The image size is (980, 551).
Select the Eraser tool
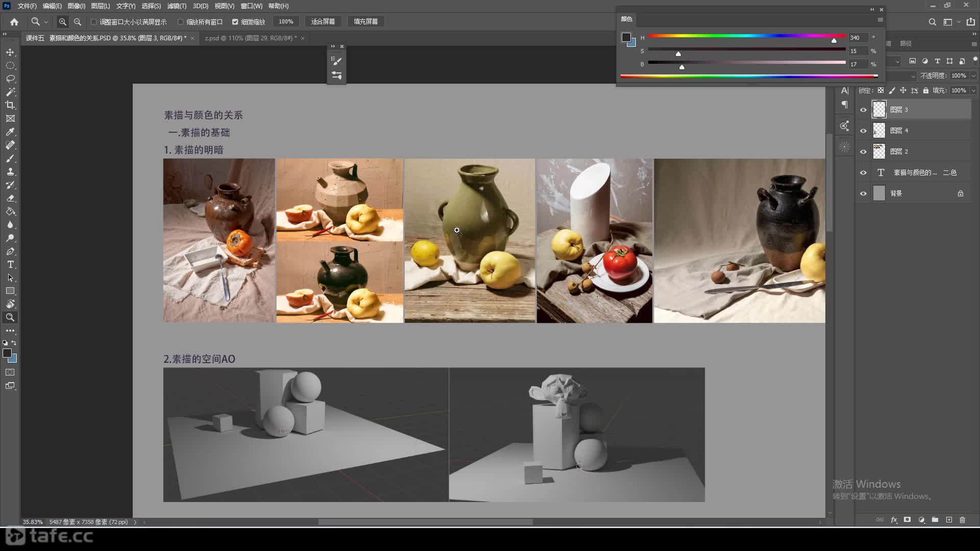pyautogui.click(x=10, y=198)
